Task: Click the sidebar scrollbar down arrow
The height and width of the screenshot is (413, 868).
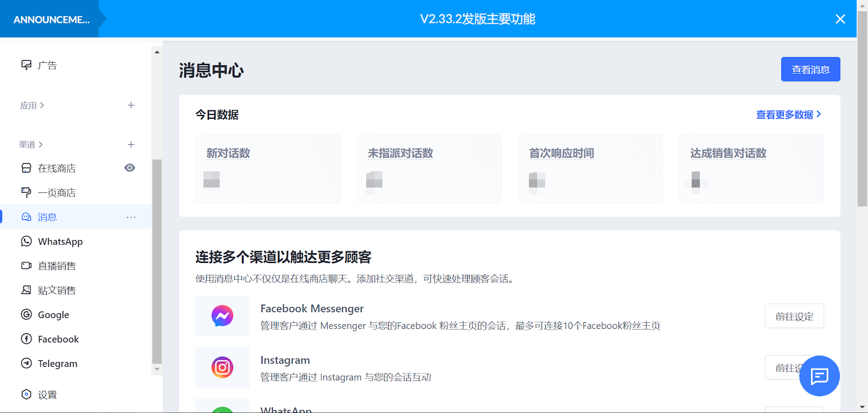Action: (157, 369)
